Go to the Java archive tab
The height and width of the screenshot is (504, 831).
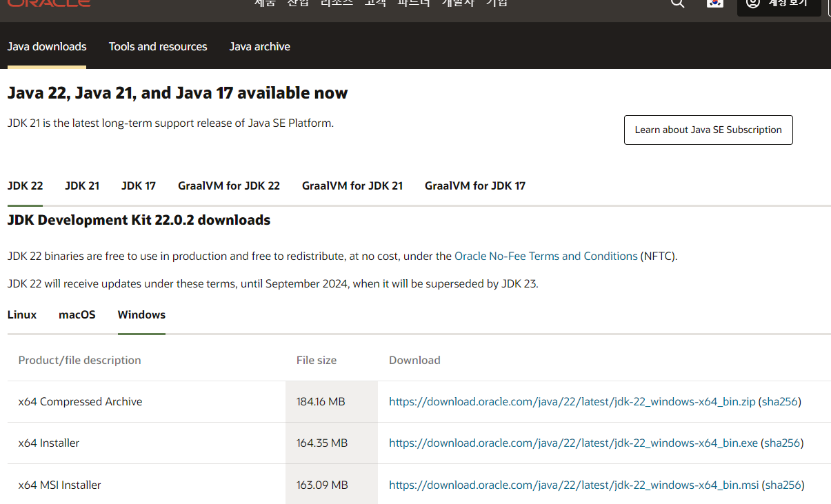(260, 47)
